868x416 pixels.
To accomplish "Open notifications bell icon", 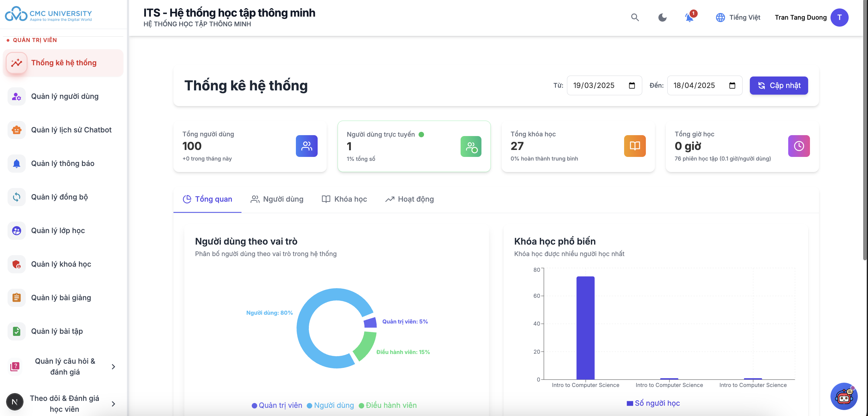I will point(689,17).
